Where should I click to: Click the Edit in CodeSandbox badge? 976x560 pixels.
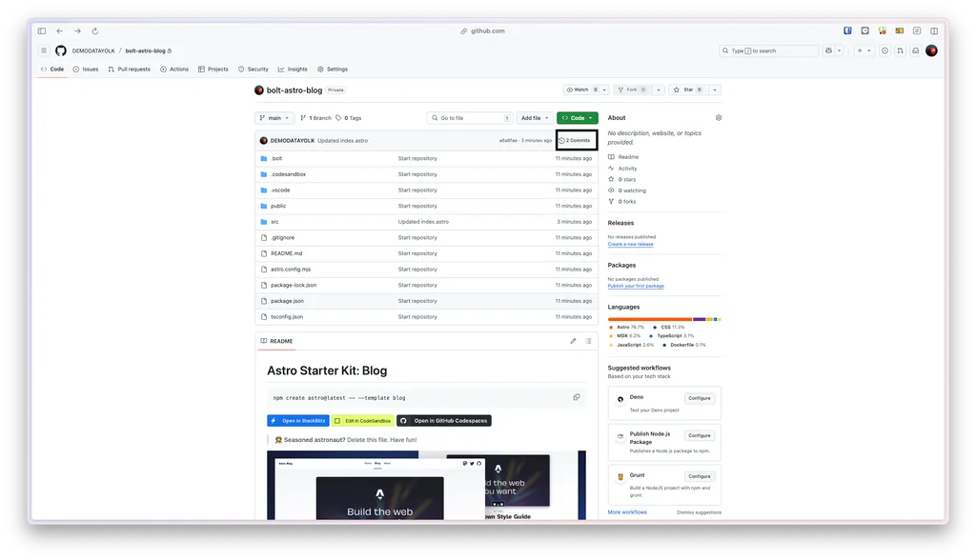point(363,421)
